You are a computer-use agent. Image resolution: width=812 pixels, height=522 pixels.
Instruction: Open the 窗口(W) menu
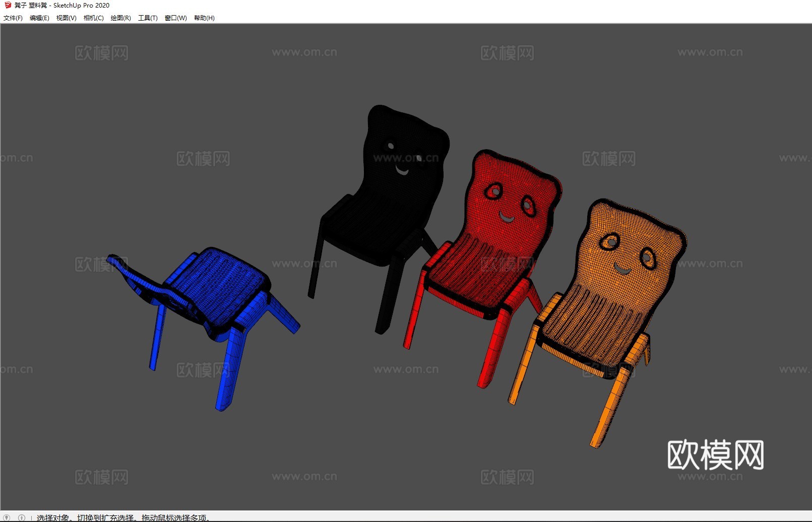click(175, 18)
